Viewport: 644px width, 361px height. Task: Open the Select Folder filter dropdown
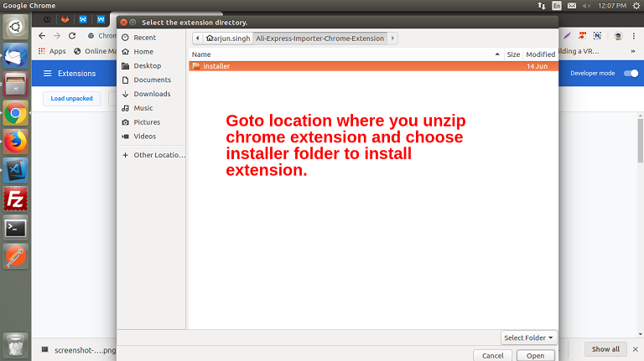[x=528, y=338]
